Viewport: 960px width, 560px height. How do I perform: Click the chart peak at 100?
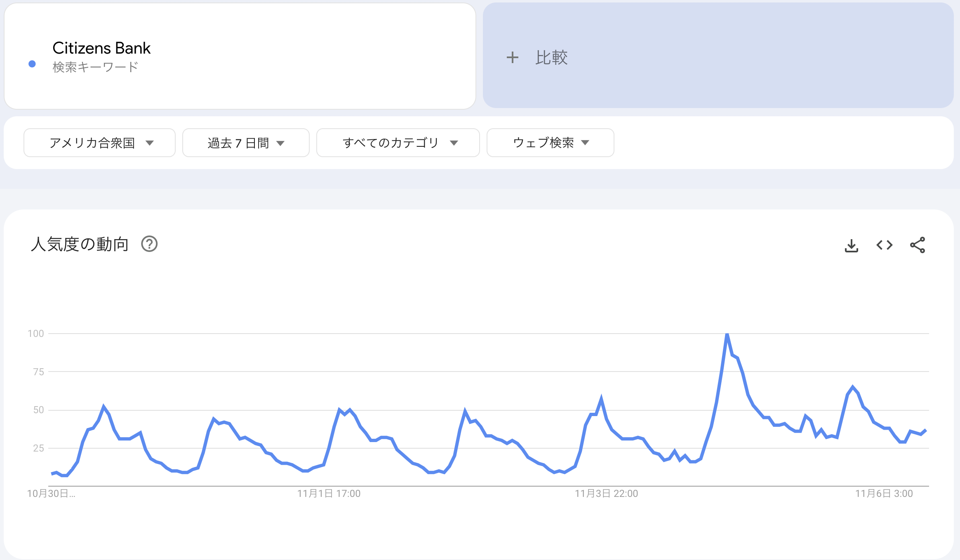[727, 334]
